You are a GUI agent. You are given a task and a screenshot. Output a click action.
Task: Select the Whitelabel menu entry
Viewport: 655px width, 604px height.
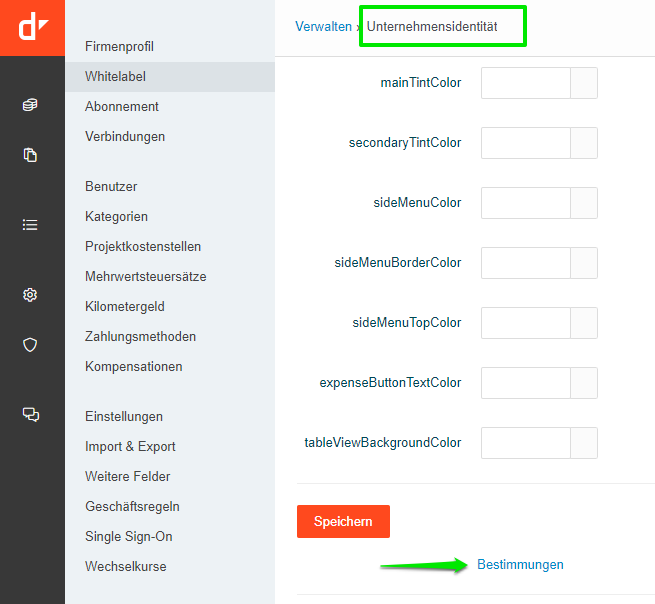[116, 77]
